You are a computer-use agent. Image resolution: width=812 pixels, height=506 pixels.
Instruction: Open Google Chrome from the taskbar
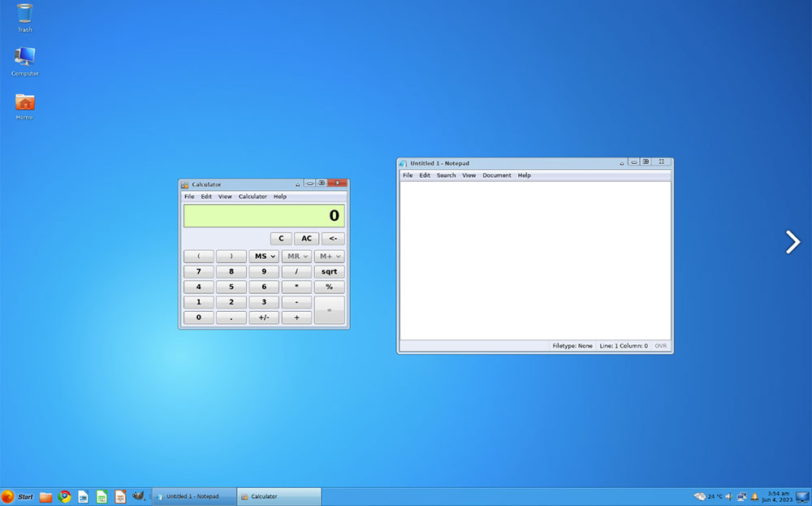click(x=64, y=496)
